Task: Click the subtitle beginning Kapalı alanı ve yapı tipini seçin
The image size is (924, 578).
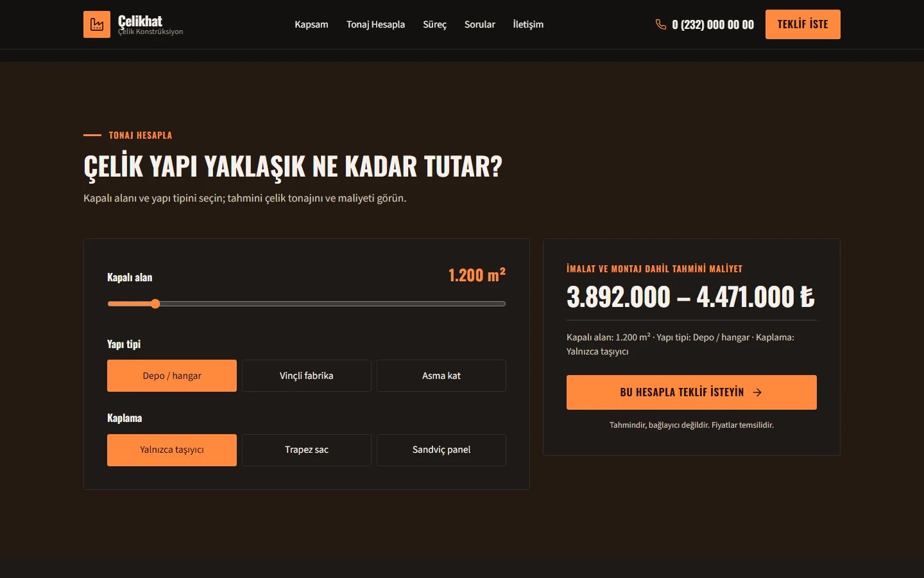Action: click(x=245, y=198)
